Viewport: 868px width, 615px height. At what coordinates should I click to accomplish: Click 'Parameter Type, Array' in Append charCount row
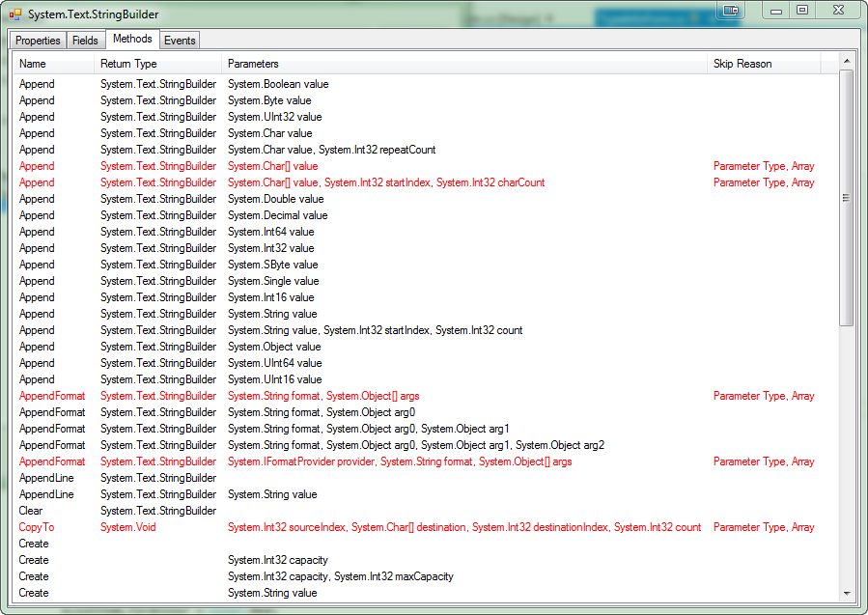click(x=764, y=182)
